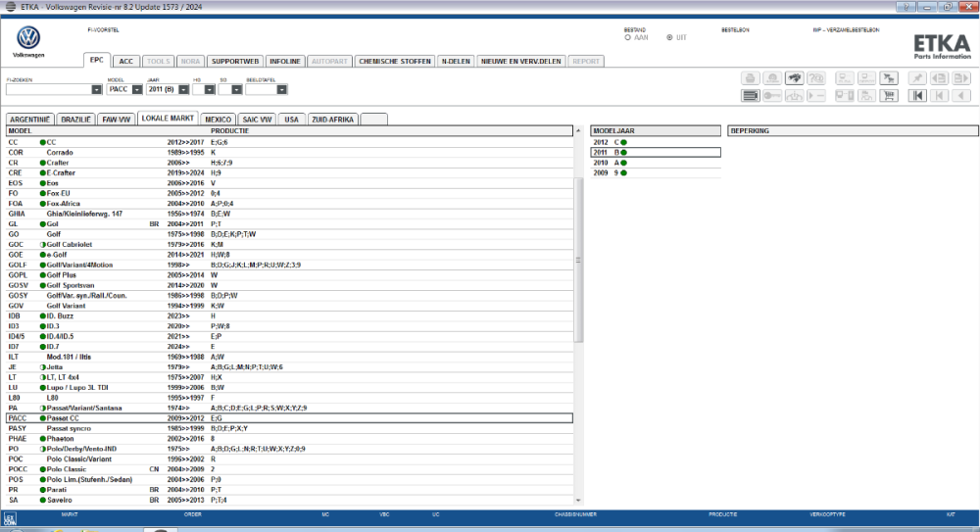The image size is (980, 532).
Task: Select the MEXICO market tab
Action: tap(219, 120)
